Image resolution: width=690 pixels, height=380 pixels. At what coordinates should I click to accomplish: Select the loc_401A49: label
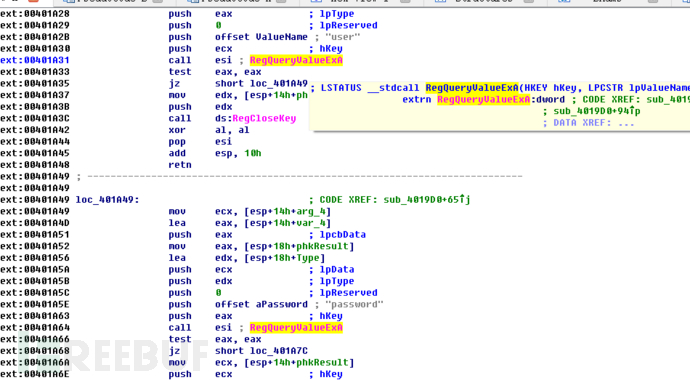pyautogui.click(x=107, y=200)
